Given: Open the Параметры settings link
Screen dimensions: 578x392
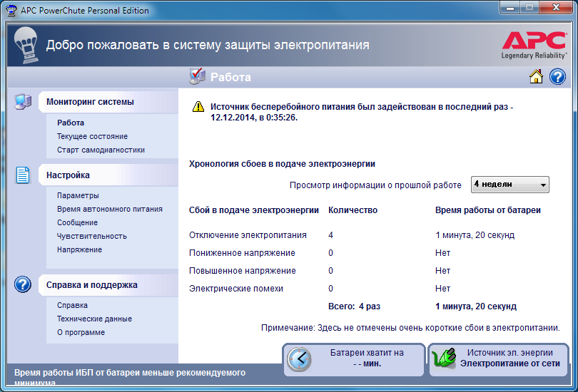Looking at the screenshot, I should coord(78,195).
